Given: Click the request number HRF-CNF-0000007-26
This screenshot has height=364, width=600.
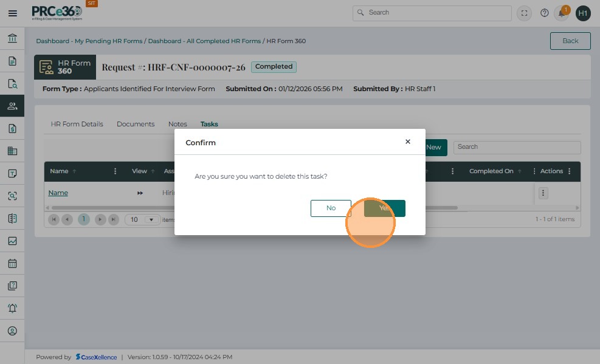Looking at the screenshot, I should 196,67.
